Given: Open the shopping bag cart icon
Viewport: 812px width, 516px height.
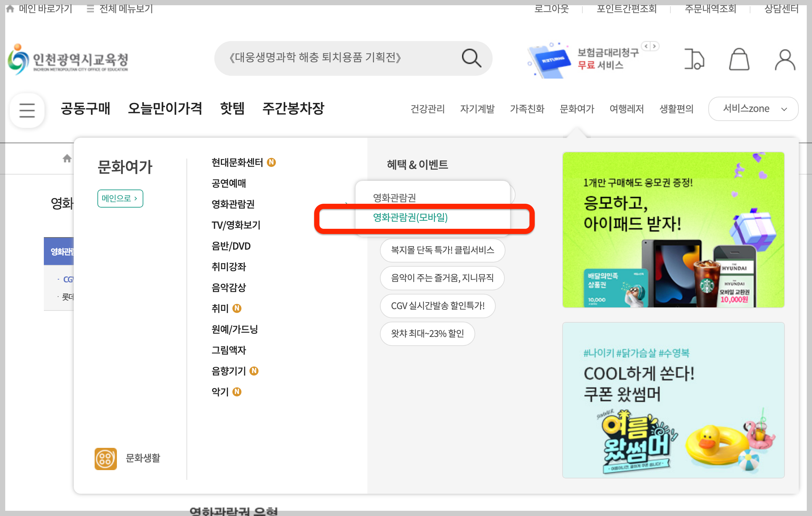Looking at the screenshot, I should [739, 59].
